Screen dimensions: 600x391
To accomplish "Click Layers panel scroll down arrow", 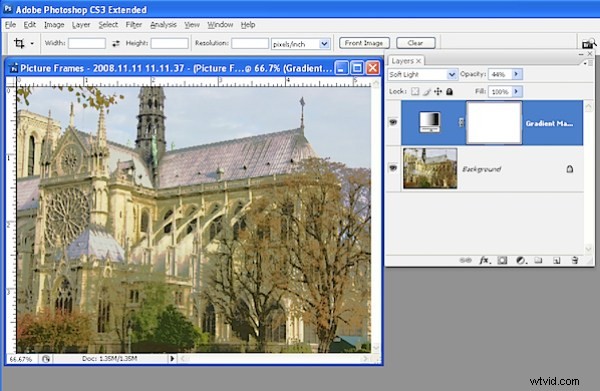I will 589,249.
